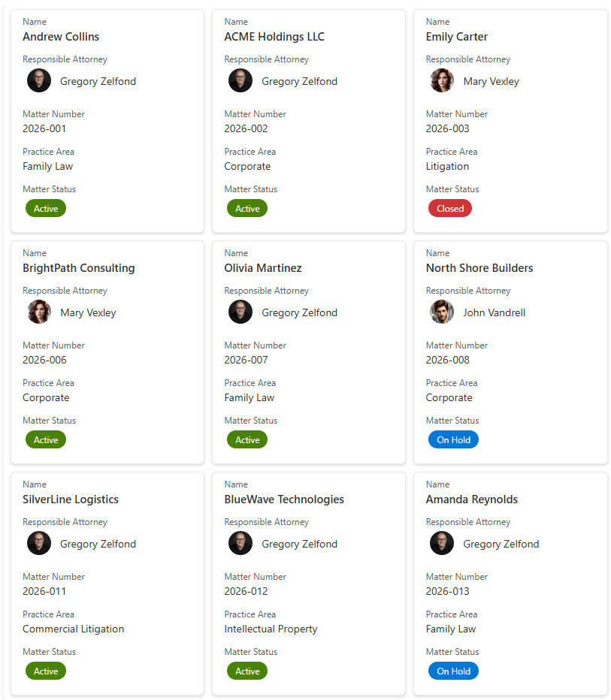This screenshot has height=700, width=611.
Task: Click the Intellectual Property practice area text
Action: coord(271,629)
